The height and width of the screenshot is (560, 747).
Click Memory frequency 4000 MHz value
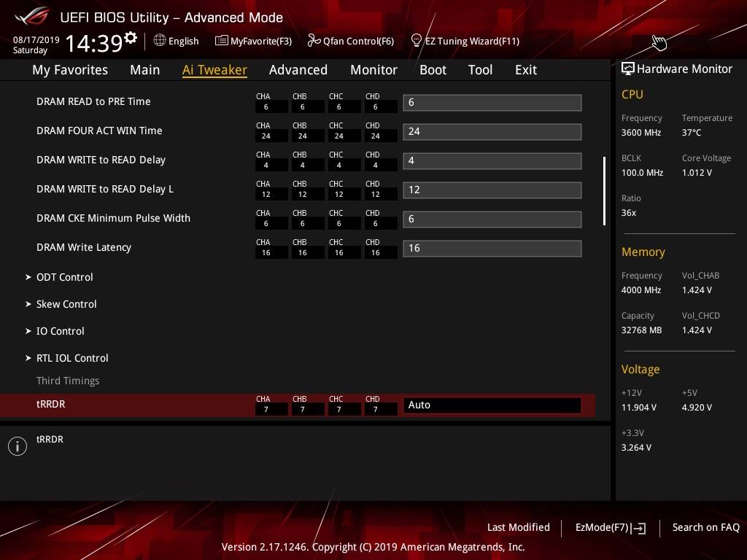(x=641, y=290)
